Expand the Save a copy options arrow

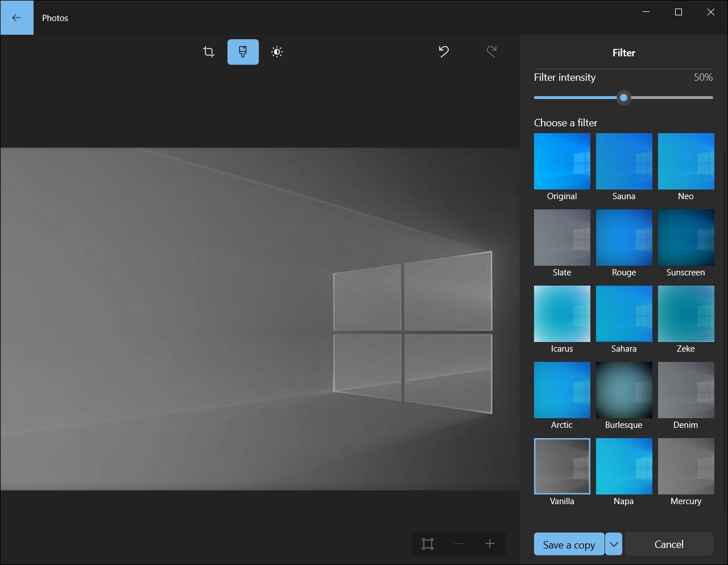tap(614, 544)
